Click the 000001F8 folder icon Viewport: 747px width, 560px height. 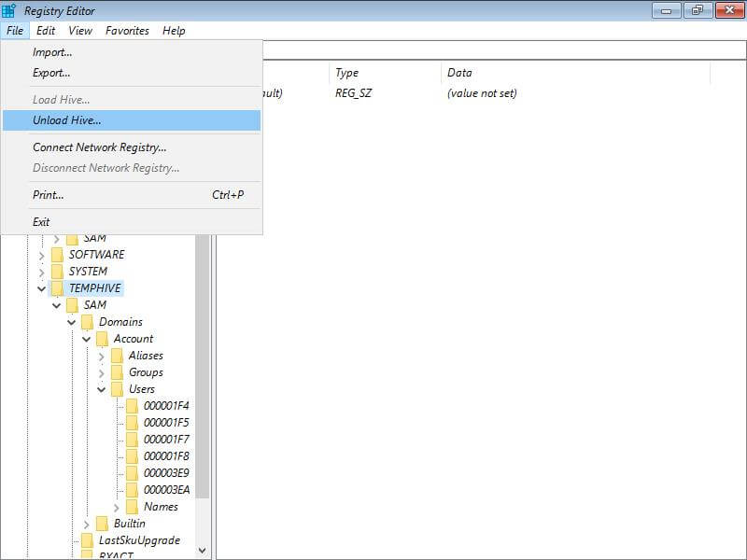pyautogui.click(x=132, y=456)
